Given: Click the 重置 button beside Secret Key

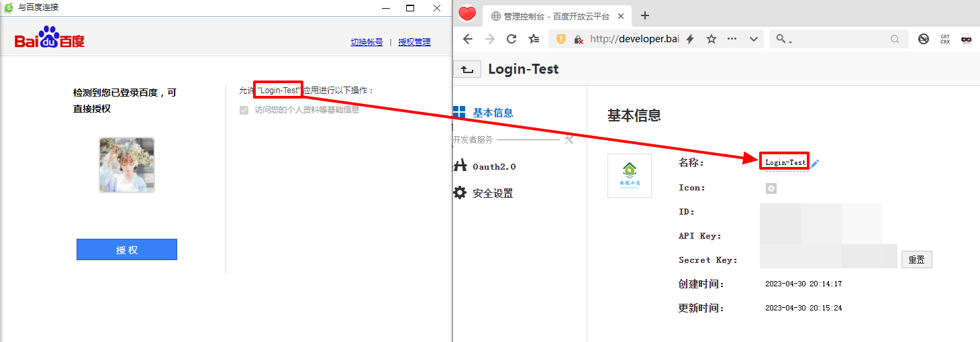Looking at the screenshot, I should coord(916,260).
